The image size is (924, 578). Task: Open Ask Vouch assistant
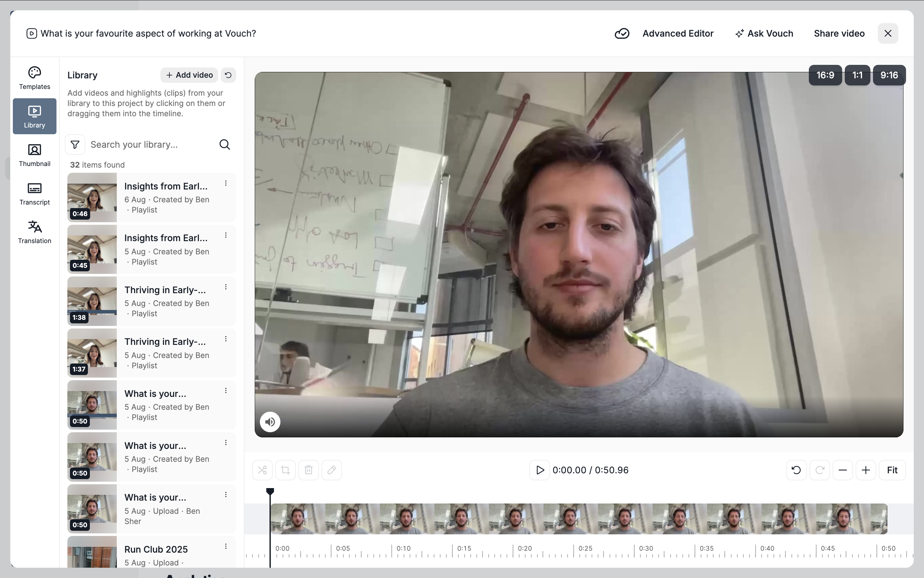764,34
